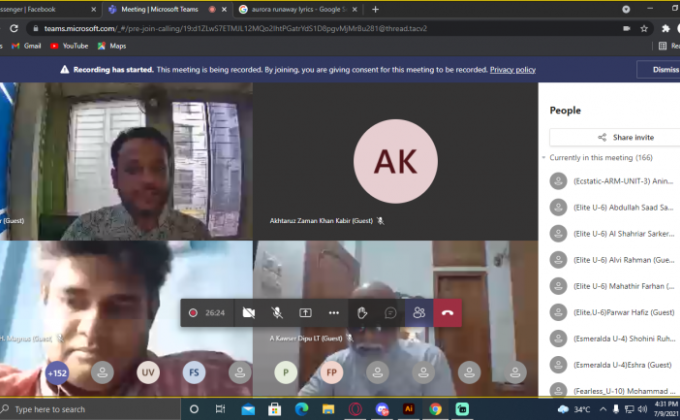This screenshot has width=680, height=420.
Task: Open the share content tray icon
Action: click(305, 312)
